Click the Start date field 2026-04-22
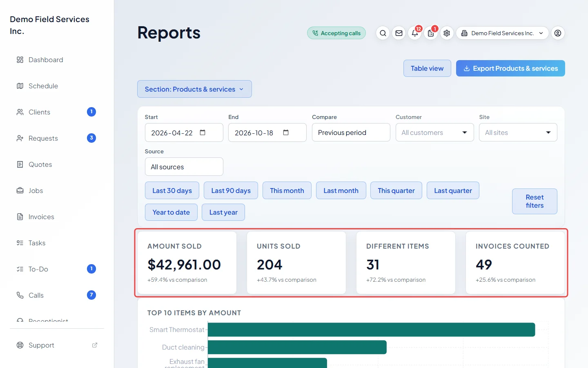 184,132
